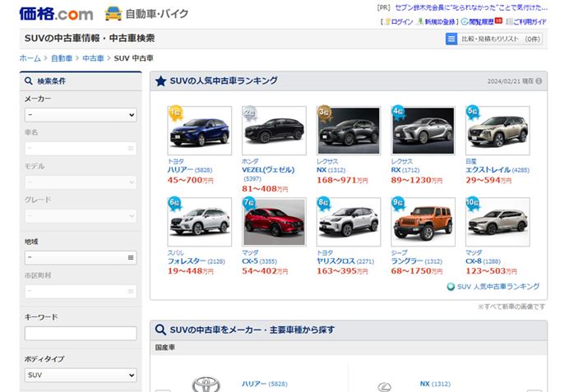Click the list icon in 地域 field
Screen dimensions: 588x392
tap(131, 257)
